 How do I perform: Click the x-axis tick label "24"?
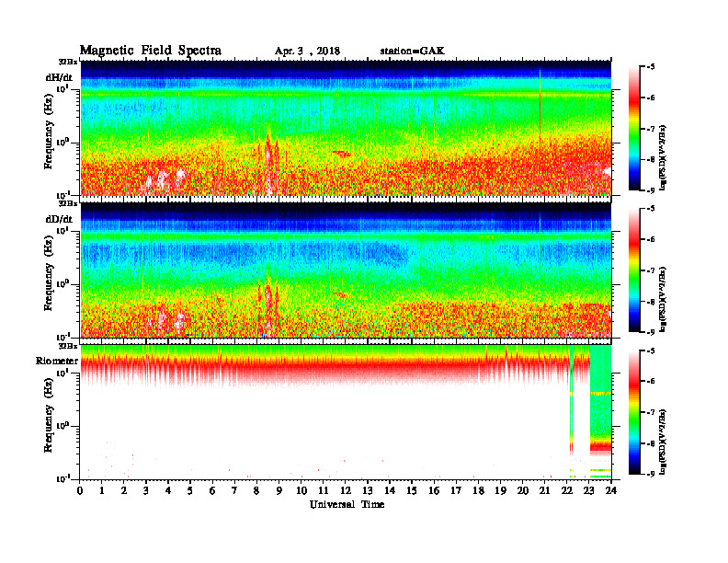(x=611, y=490)
